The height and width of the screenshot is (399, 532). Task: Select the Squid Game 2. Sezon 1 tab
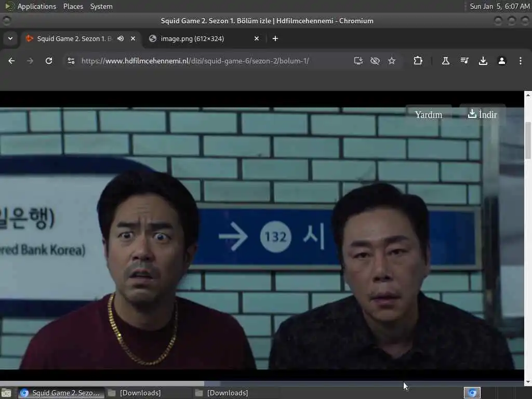click(81, 38)
